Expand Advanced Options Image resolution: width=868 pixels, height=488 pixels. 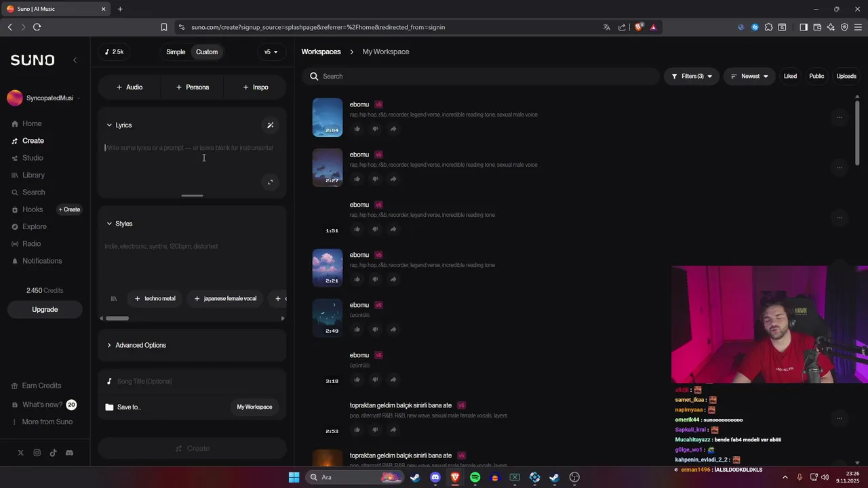pyautogui.click(x=136, y=346)
